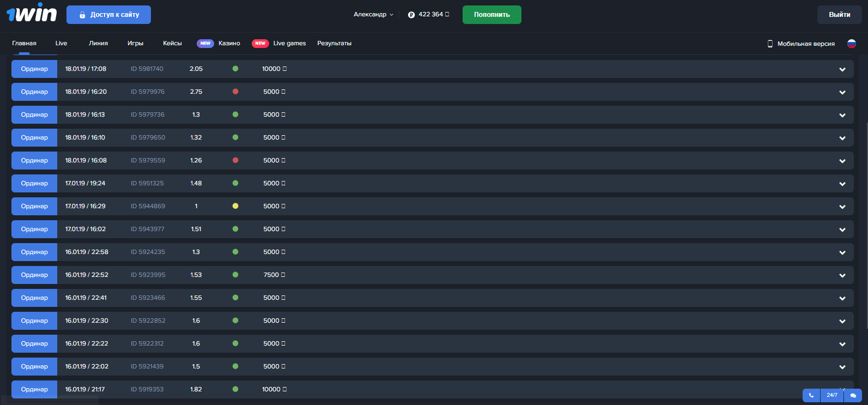Click the balance amount 422 364
Viewport: 868px width, 405px height.
pyautogui.click(x=431, y=15)
